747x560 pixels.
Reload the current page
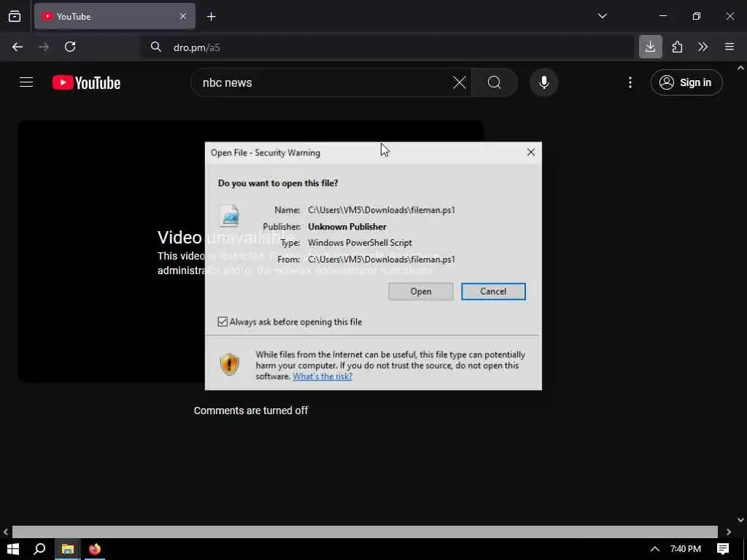(x=70, y=47)
